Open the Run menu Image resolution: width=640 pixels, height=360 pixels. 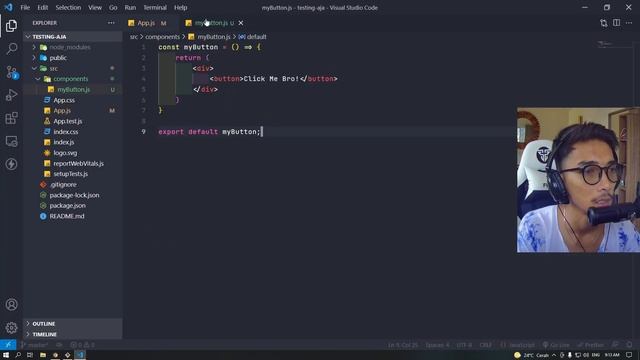pyautogui.click(x=130, y=7)
